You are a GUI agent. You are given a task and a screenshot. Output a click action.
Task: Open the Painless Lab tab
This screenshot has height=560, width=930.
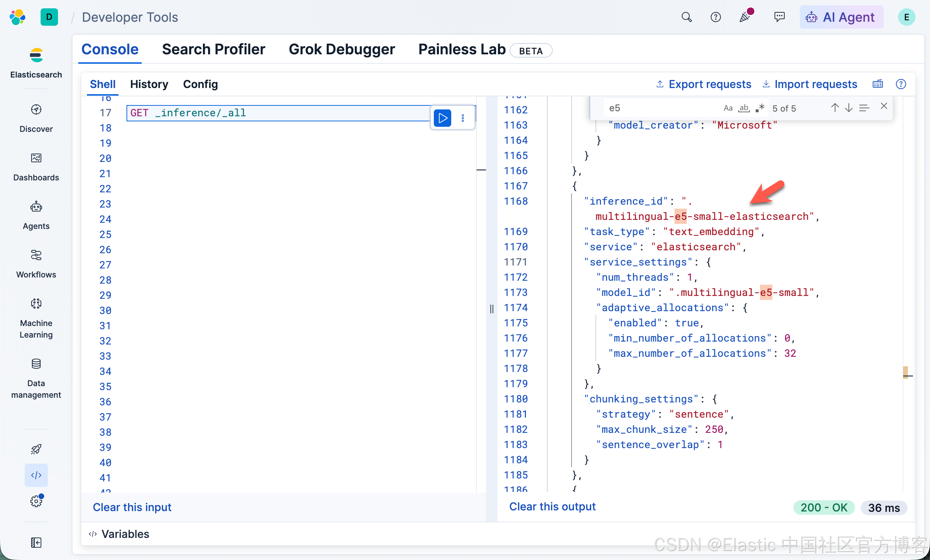462,49
